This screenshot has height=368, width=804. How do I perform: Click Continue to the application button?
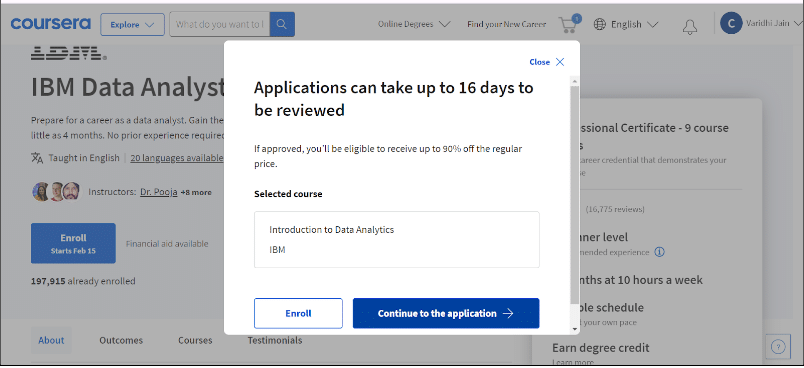click(x=446, y=313)
